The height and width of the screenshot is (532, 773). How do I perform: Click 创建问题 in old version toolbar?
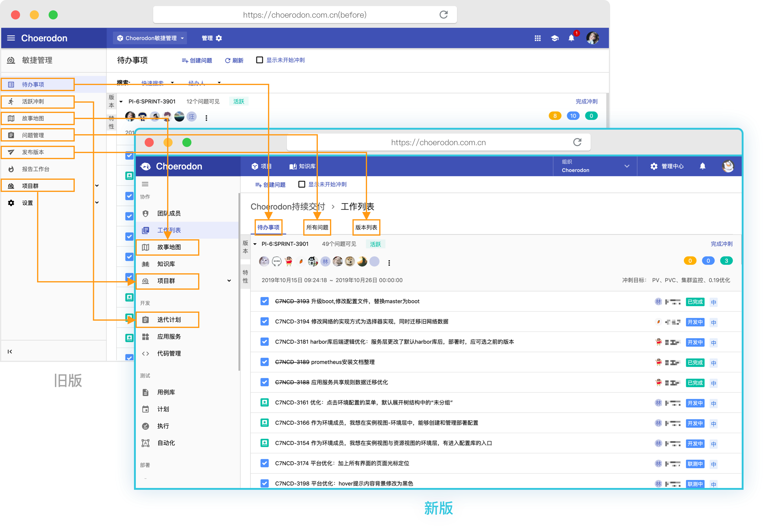click(x=197, y=60)
